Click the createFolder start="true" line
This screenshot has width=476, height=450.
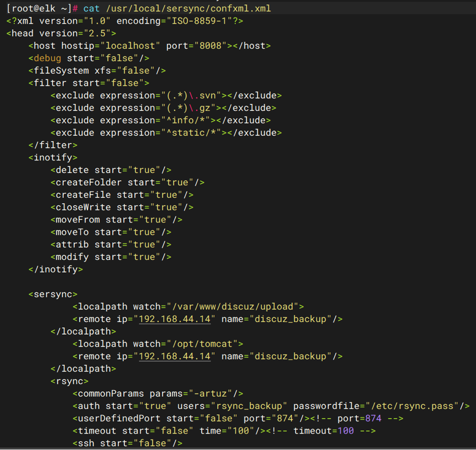[128, 182]
